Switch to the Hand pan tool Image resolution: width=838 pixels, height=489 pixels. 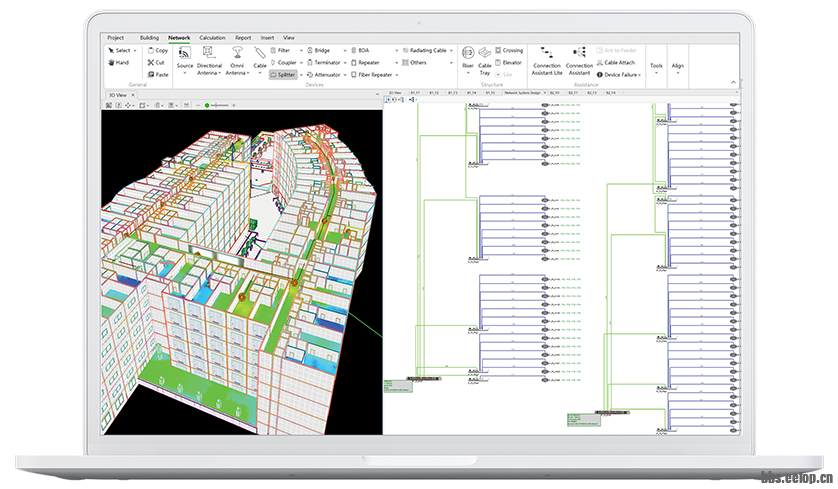tap(119, 63)
